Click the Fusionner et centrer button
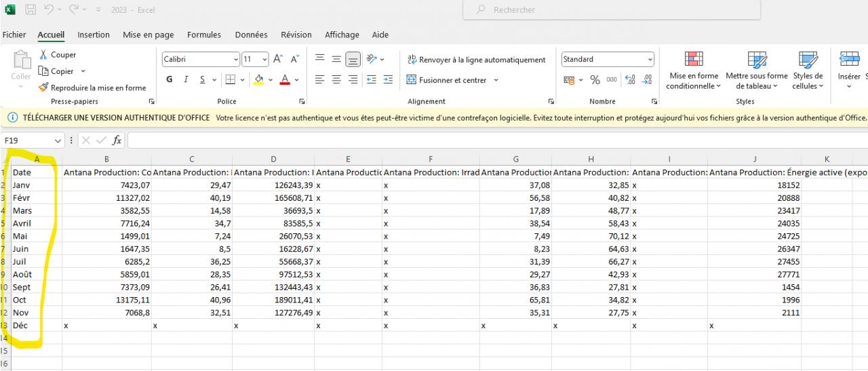This screenshot has height=371, width=868. point(448,80)
